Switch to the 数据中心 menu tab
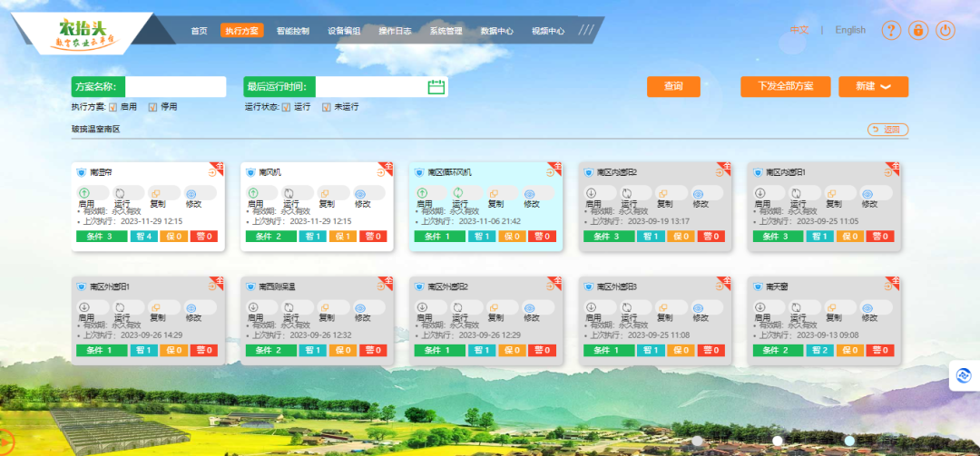This screenshot has height=456, width=980. click(496, 31)
